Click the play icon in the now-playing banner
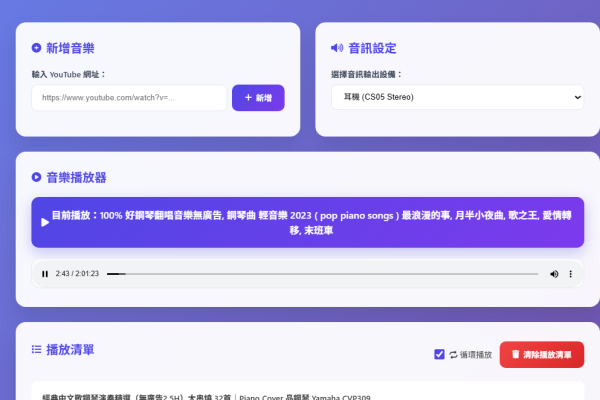 44,222
